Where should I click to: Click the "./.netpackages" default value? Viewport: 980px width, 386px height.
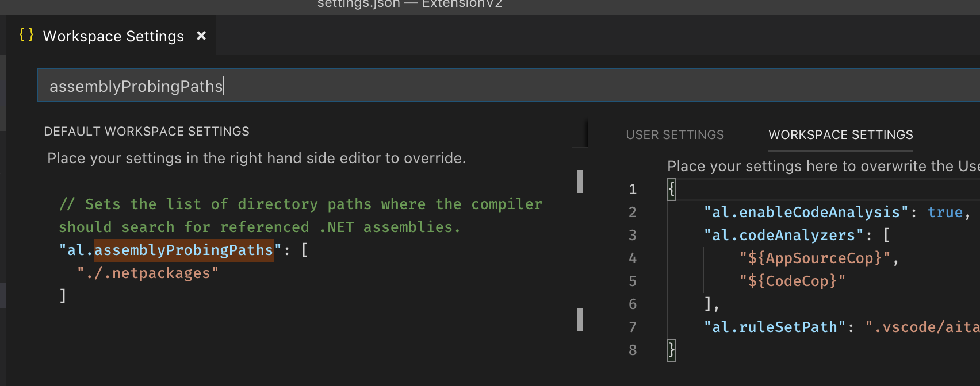point(148,273)
